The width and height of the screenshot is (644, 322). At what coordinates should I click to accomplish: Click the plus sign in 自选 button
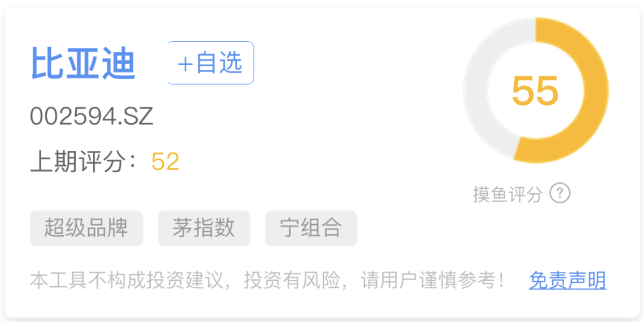pyautogui.click(x=185, y=64)
